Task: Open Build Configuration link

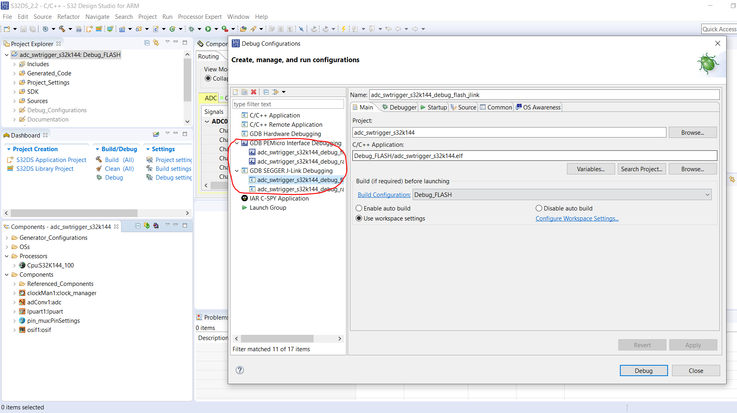Action: coord(384,195)
